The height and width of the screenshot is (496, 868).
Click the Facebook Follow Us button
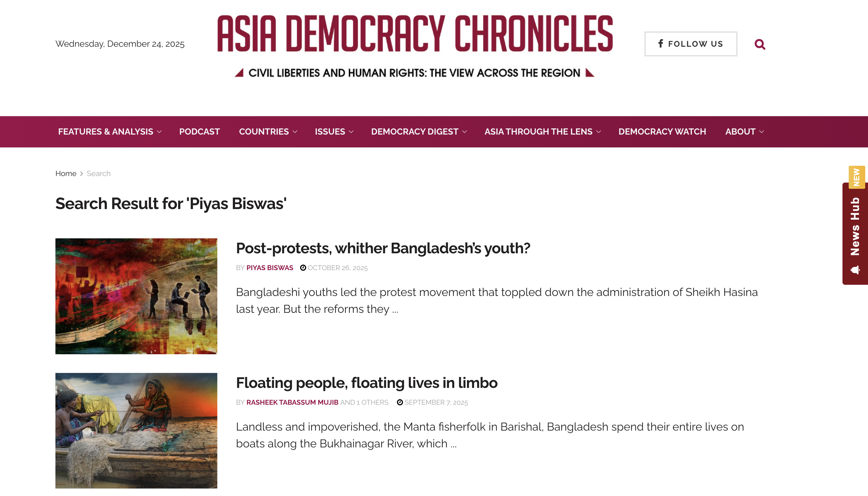(690, 44)
